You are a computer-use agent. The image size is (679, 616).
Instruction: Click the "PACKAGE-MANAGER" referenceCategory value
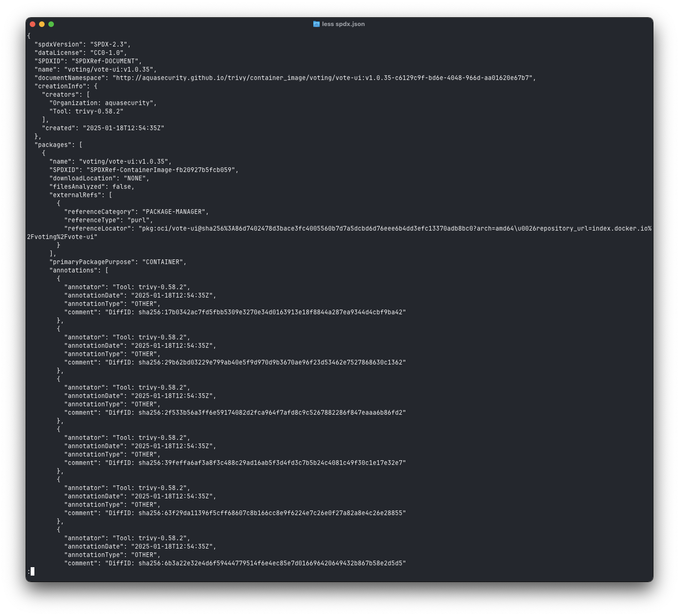(174, 212)
